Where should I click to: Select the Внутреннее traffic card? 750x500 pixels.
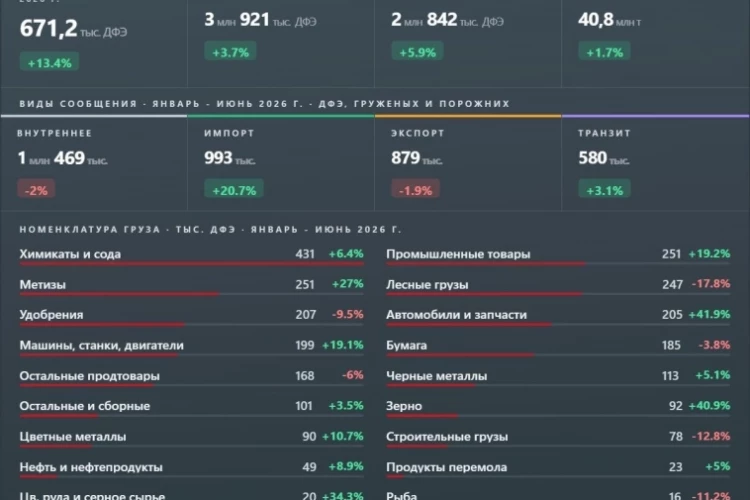(94, 163)
